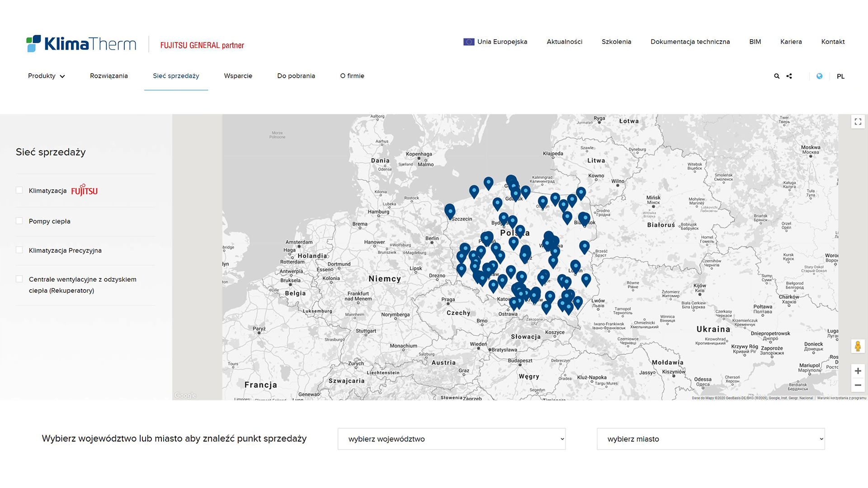Image resolution: width=868 pixels, height=488 pixels.
Task: Click the EU flag icon
Action: coord(469,42)
